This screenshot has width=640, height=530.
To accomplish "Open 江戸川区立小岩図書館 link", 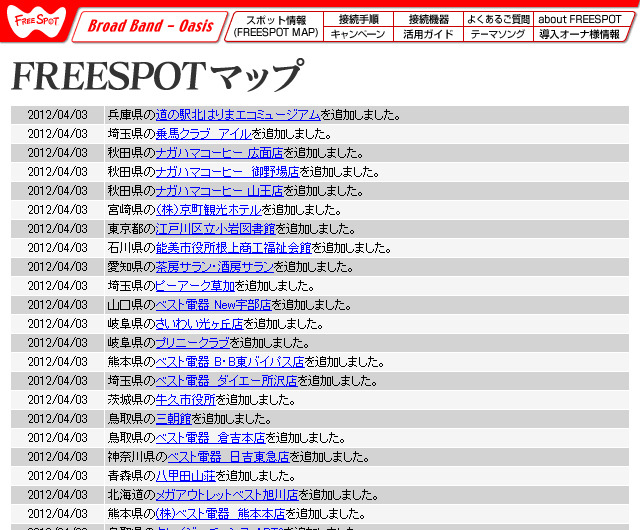I will tap(216, 229).
